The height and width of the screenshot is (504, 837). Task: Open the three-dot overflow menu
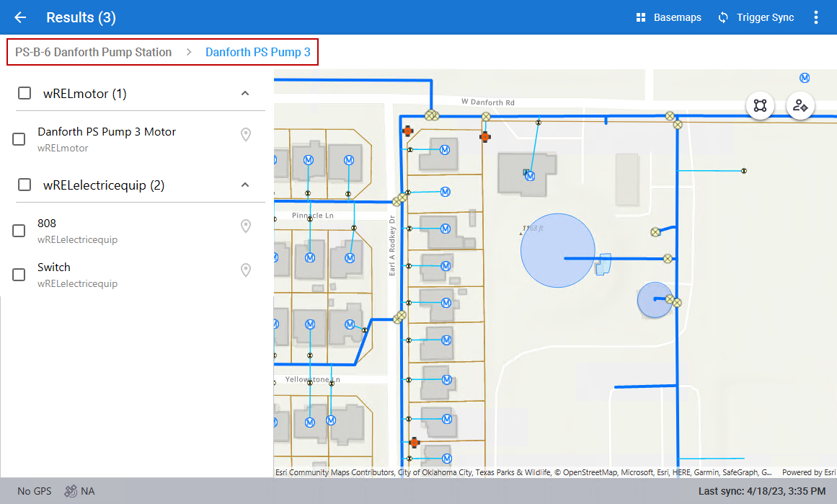tap(816, 17)
